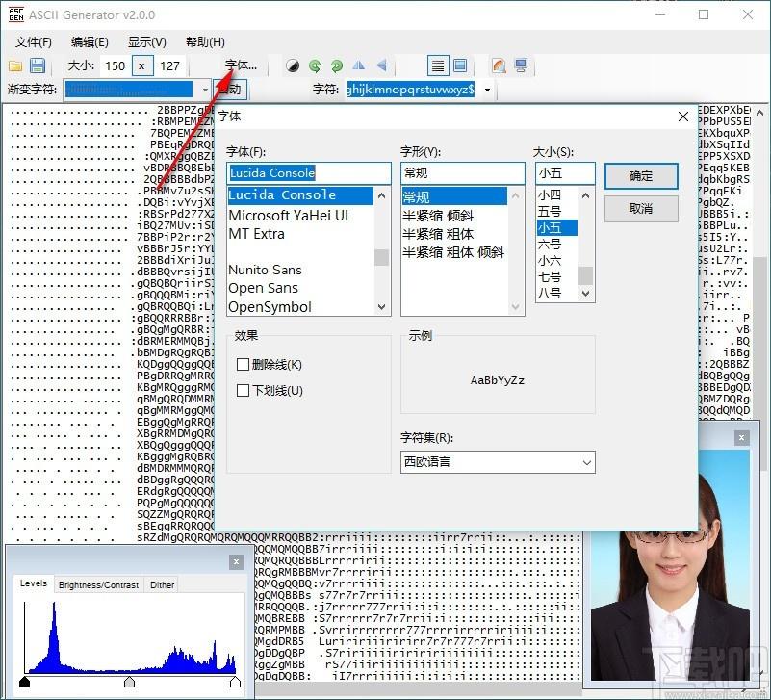Select Lucida Console in font list

(x=300, y=195)
